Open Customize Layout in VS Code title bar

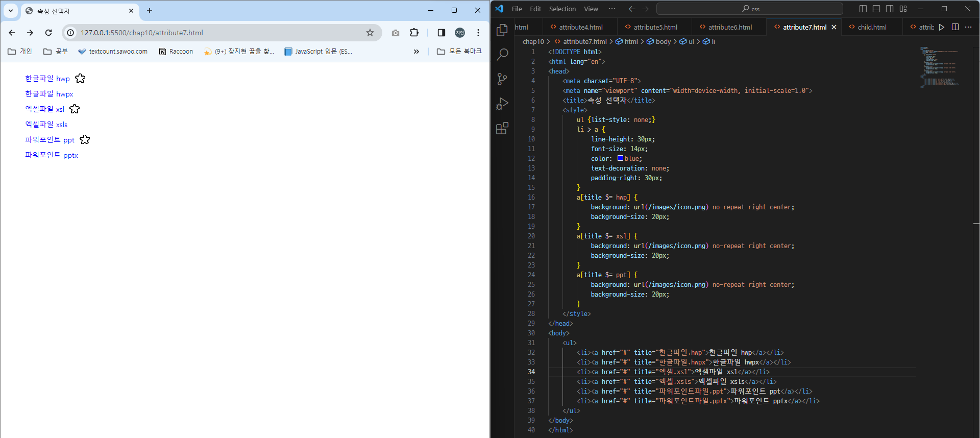click(903, 9)
